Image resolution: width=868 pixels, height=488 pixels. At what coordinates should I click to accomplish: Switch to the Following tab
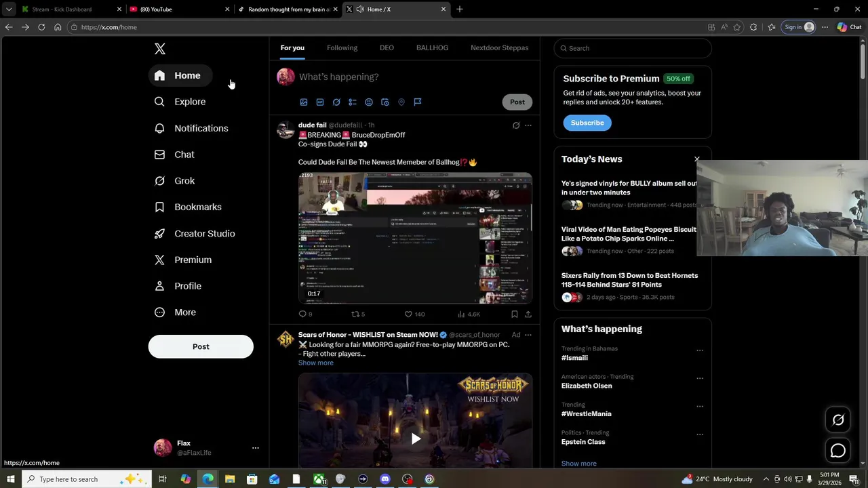(342, 47)
